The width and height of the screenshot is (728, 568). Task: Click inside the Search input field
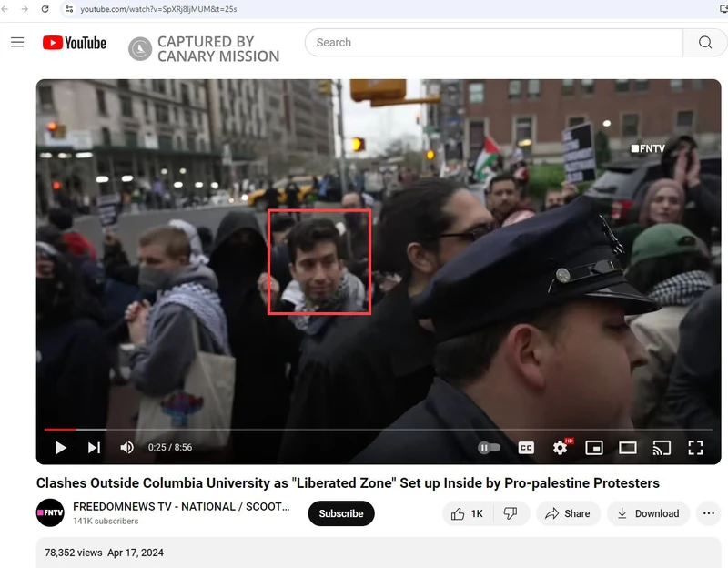pos(491,43)
